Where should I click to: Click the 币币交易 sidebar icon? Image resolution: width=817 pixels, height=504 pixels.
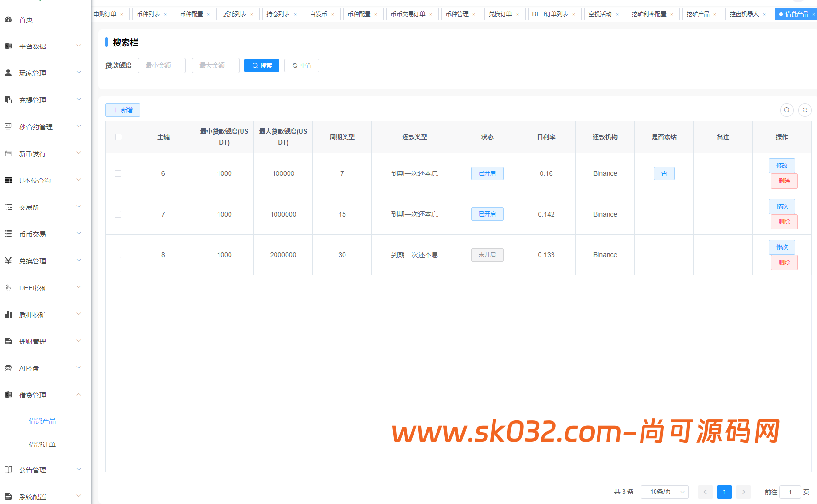click(8, 234)
